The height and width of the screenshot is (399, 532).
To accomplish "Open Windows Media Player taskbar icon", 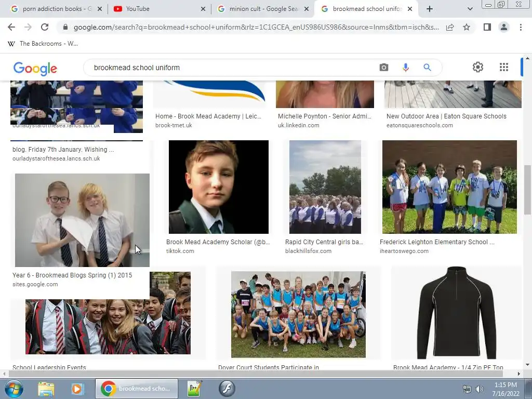I will coord(77,389).
